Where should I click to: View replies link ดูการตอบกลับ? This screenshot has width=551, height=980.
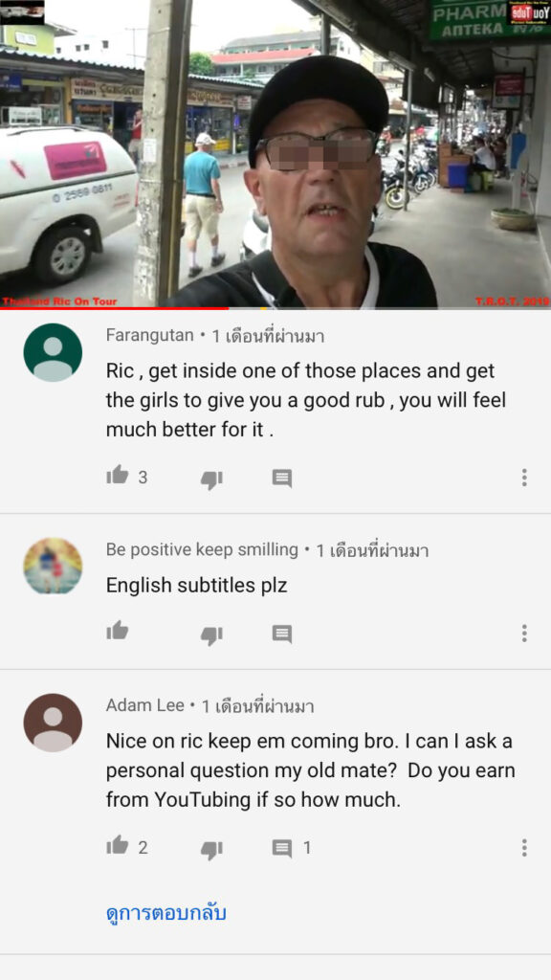pyautogui.click(x=165, y=913)
